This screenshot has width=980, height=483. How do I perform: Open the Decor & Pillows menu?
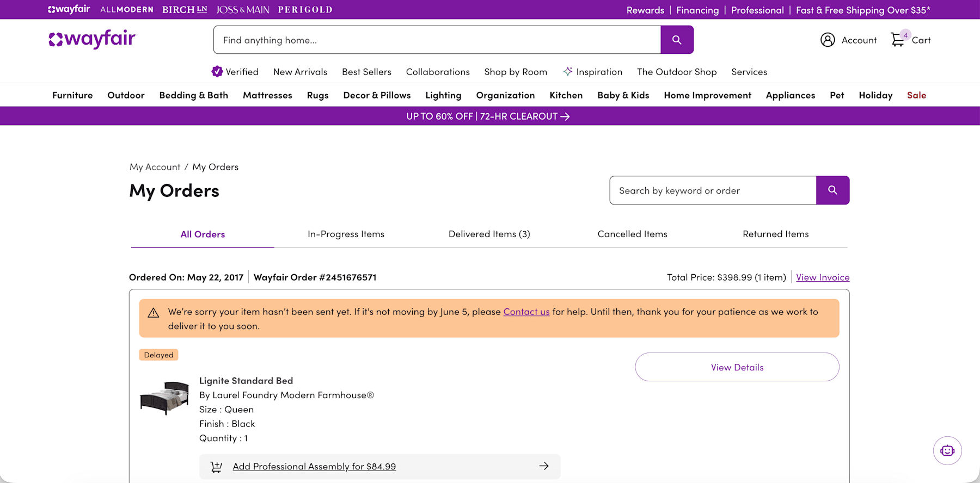[377, 95]
